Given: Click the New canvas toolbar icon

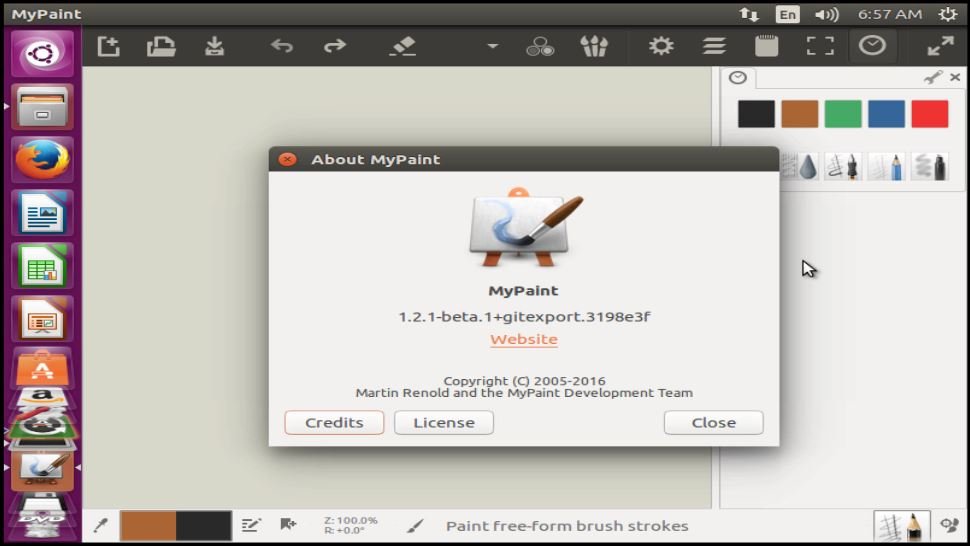Looking at the screenshot, I should tap(108, 46).
